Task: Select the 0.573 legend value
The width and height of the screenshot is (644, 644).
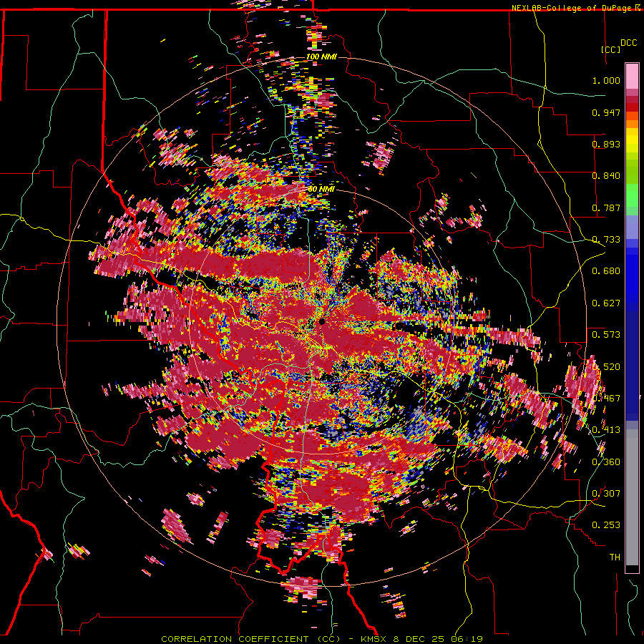Action: pos(606,335)
